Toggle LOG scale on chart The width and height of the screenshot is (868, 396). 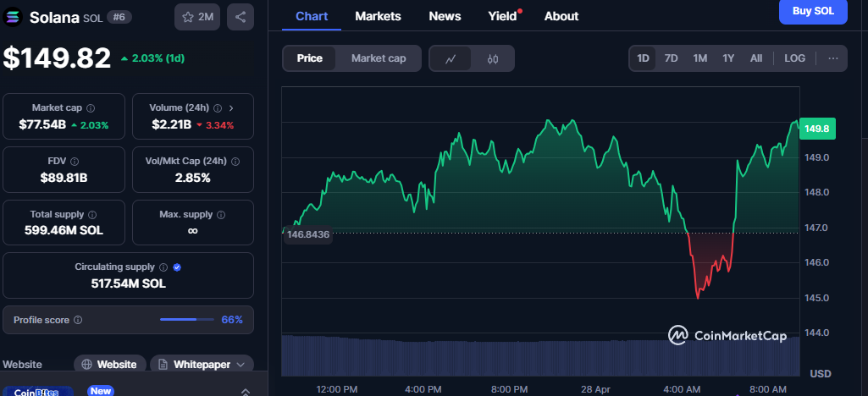tap(795, 58)
